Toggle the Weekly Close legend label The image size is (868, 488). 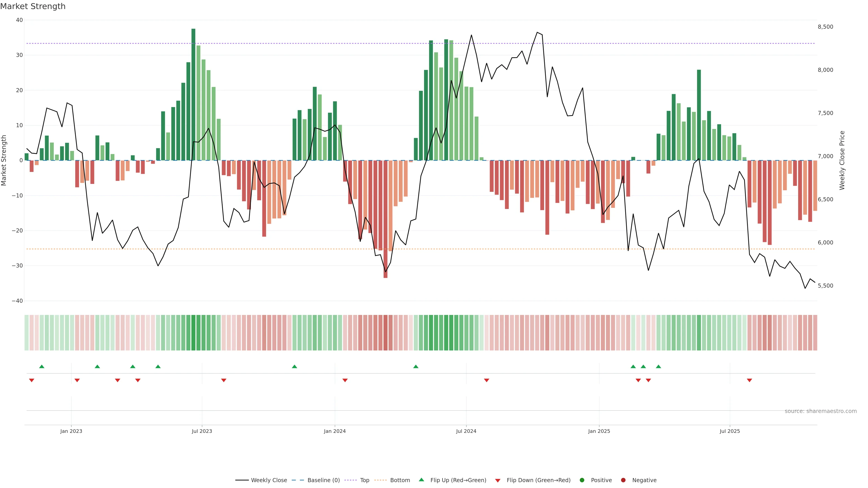pos(269,480)
